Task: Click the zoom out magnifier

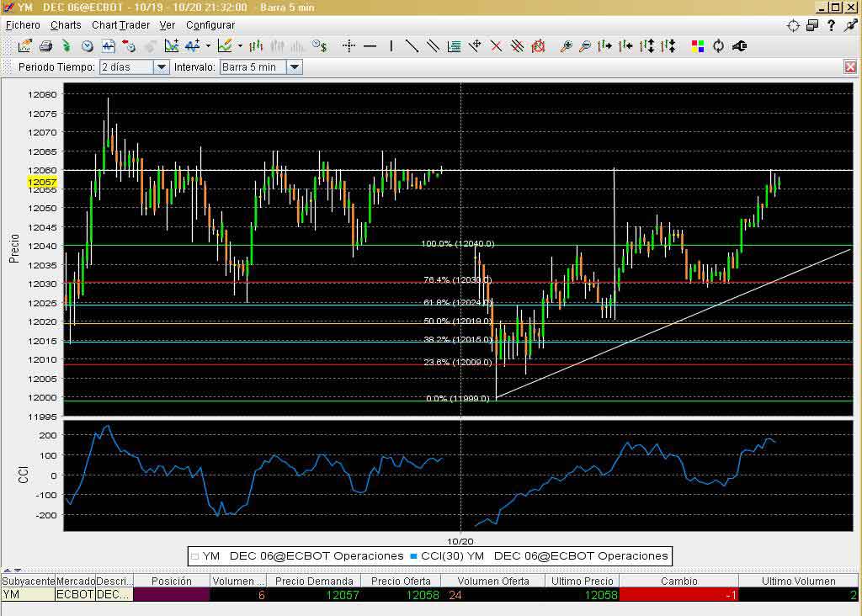Action: coord(586,46)
